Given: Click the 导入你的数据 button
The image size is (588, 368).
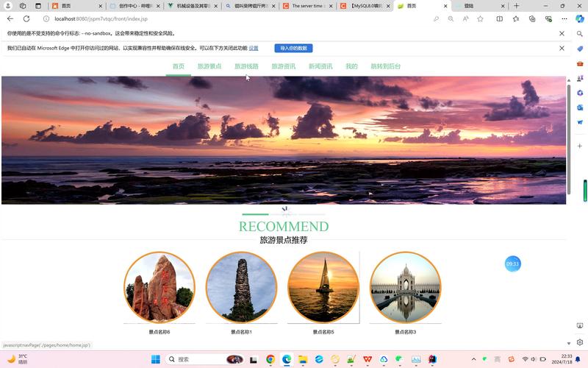Looking at the screenshot, I should pos(294,48).
